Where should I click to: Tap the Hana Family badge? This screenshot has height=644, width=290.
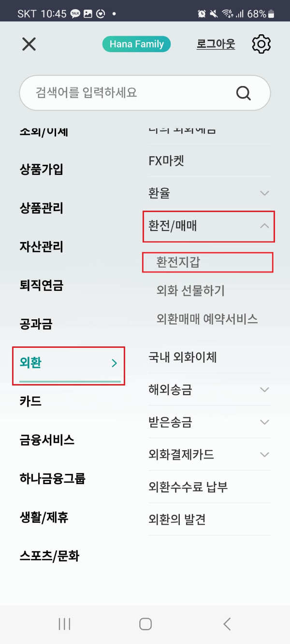pos(137,44)
